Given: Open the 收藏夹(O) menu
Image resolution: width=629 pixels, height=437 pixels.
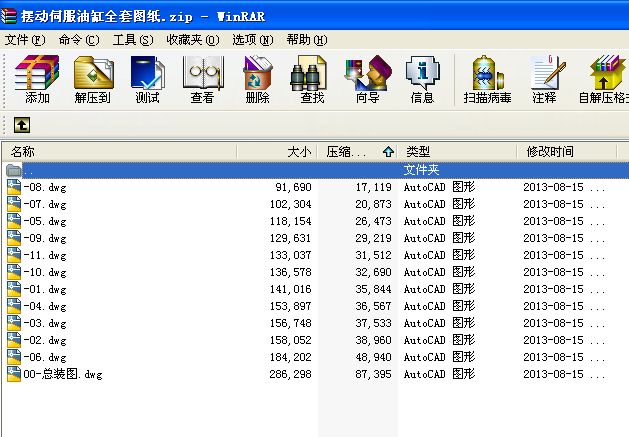Looking at the screenshot, I should click(x=193, y=40).
